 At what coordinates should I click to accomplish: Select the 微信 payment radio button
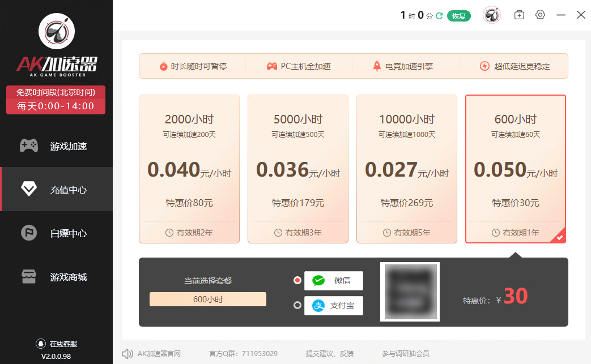pos(297,280)
